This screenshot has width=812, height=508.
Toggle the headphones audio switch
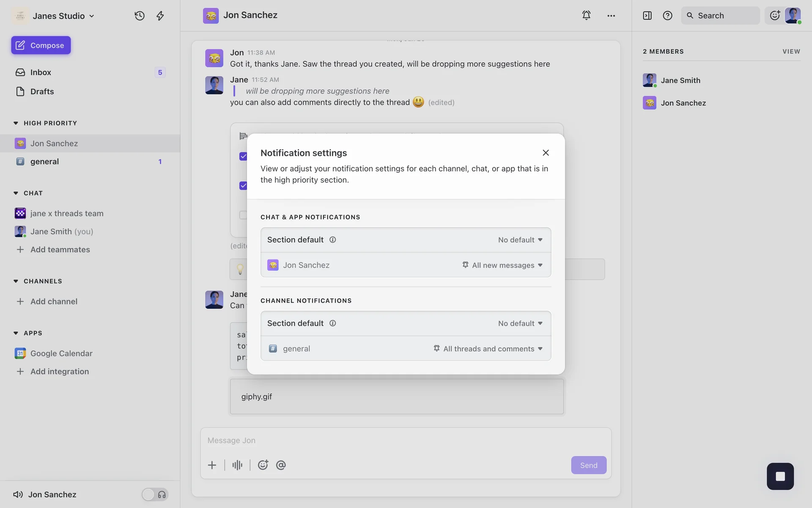point(155,494)
